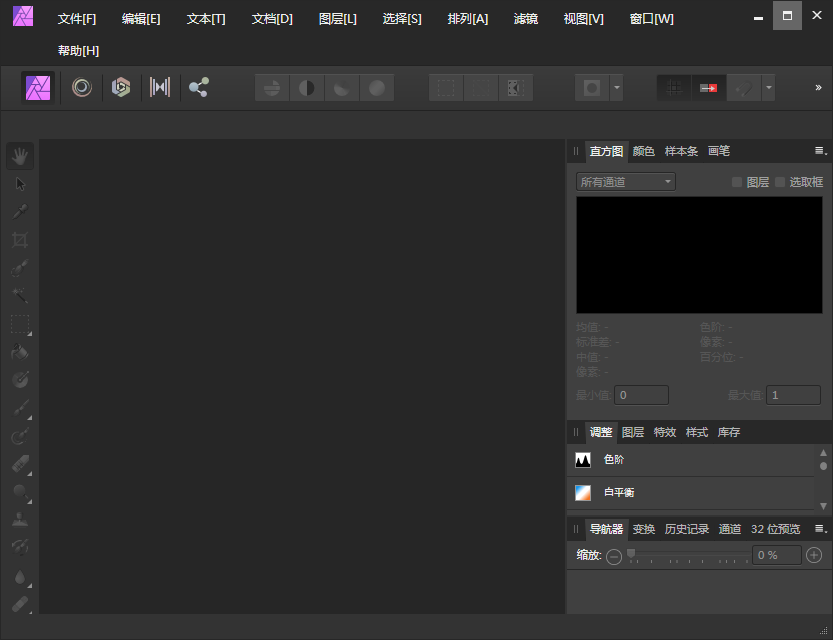The image size is (833, 640).
Task: Click the Export Persona share icon
Action: [x=199, y=88]
